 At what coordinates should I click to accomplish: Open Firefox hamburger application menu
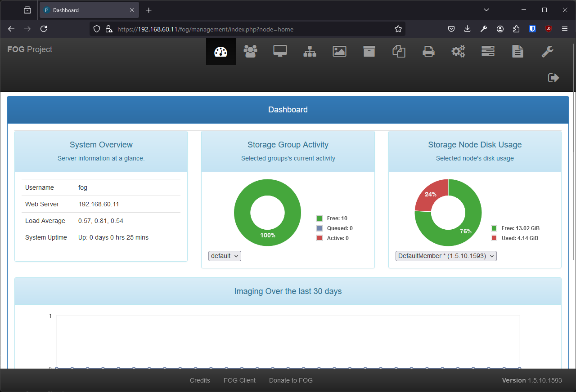[x=565, y=29]
